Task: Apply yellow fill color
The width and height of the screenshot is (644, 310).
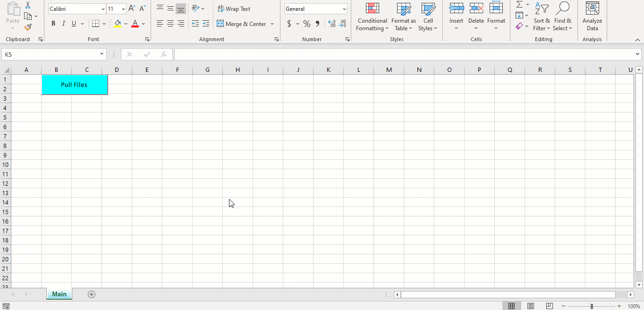Action: pos(118,24)
